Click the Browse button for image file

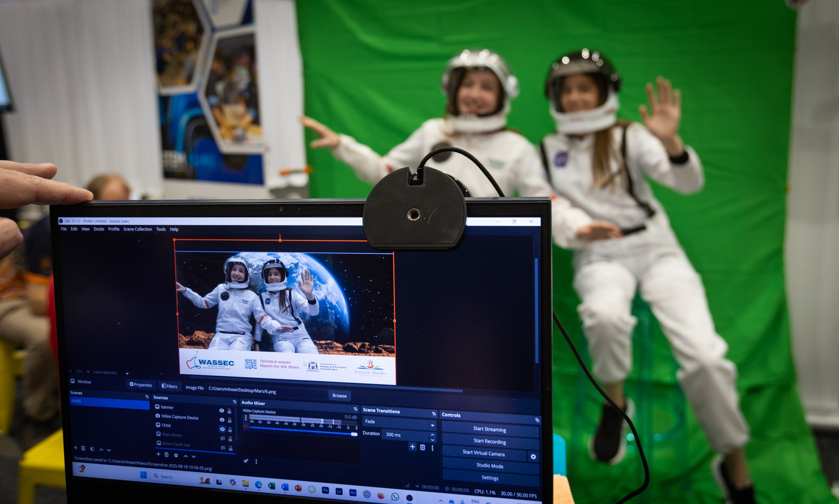coord(339,396)
